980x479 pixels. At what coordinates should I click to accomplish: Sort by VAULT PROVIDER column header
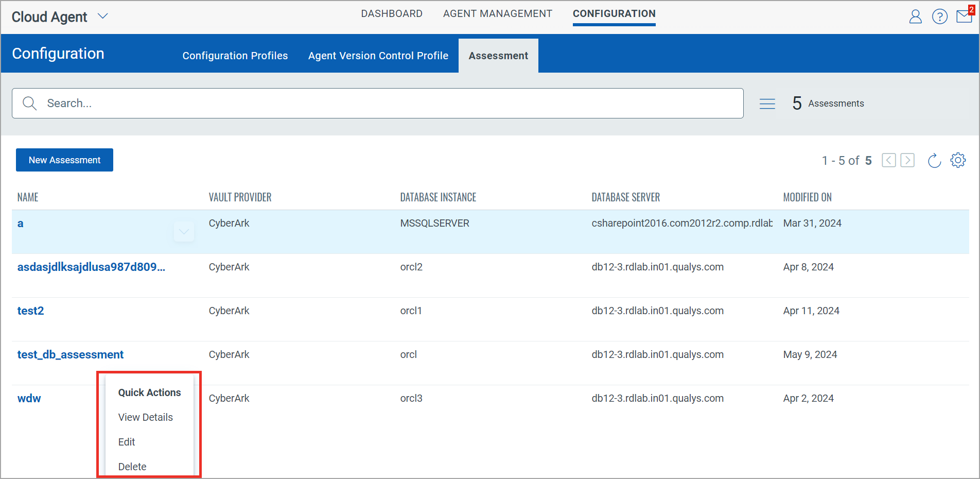click(240, 197)
